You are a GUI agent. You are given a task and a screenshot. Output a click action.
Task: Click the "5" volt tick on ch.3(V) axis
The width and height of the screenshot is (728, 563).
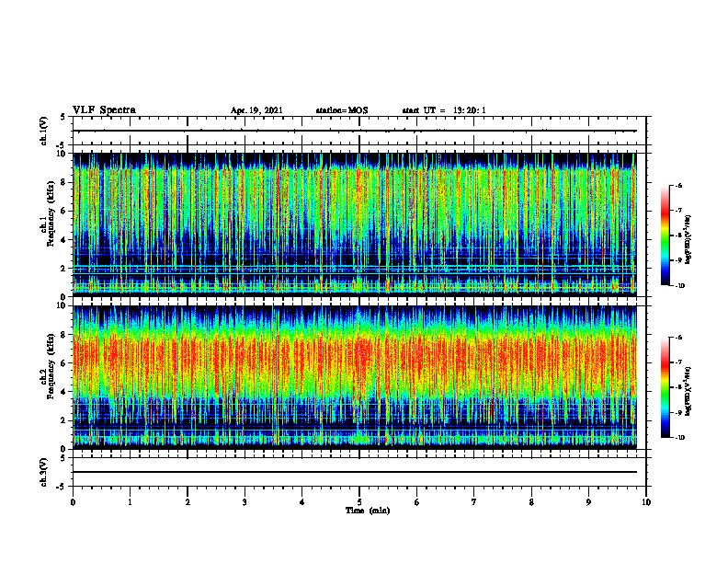(63, 458)
